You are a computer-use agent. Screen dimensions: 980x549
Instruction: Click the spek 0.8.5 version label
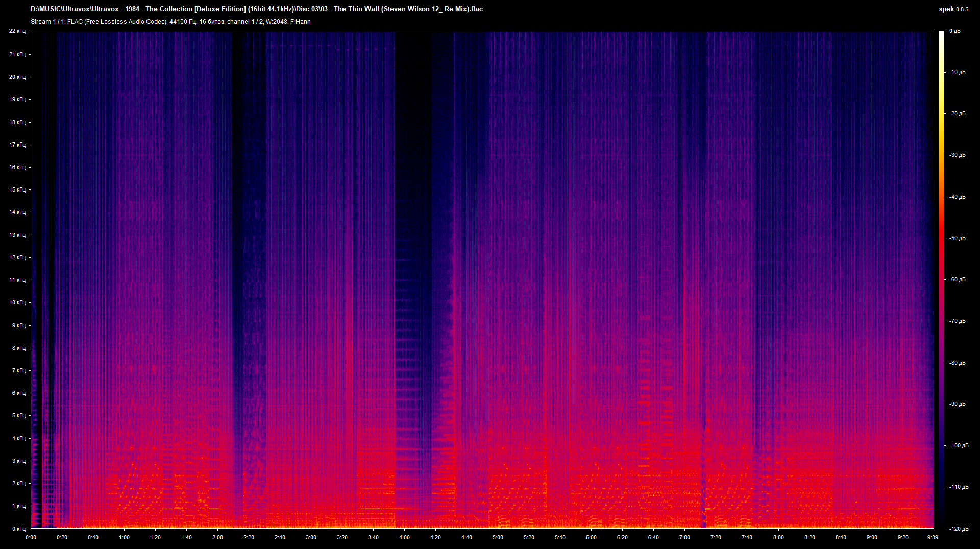click(952, 9)
